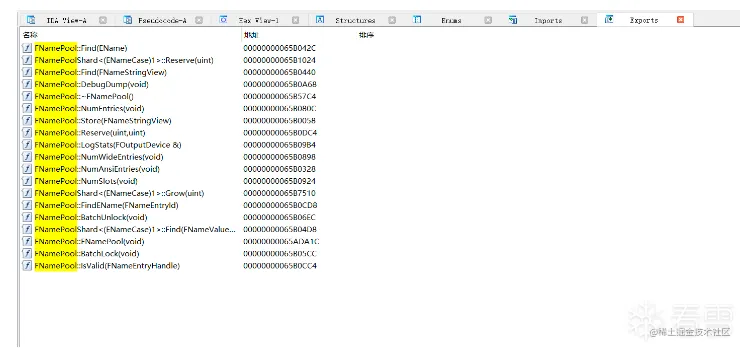753x362 pixels.
Task: Click function icon beside FNamePoolShard Reserve(uint)
Action: tap(27, 60)
